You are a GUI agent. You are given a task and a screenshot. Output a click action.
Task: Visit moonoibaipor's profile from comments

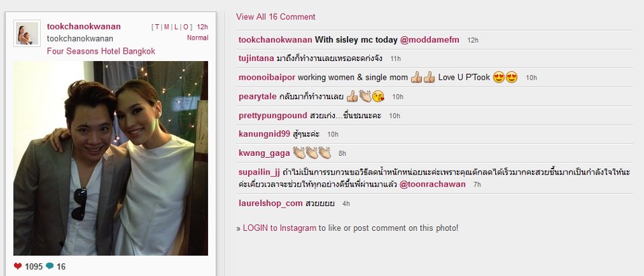pyautogui.click(x=267, y=77)
